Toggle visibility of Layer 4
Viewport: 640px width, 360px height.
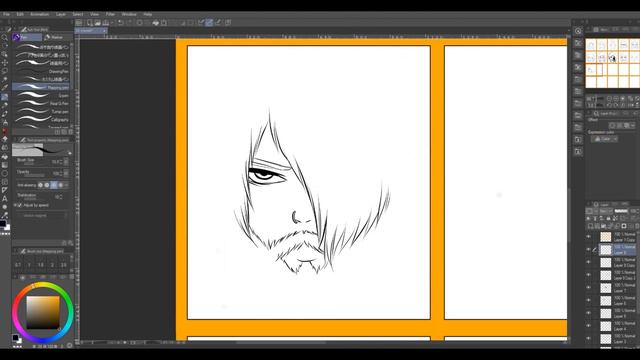[589, 326]
